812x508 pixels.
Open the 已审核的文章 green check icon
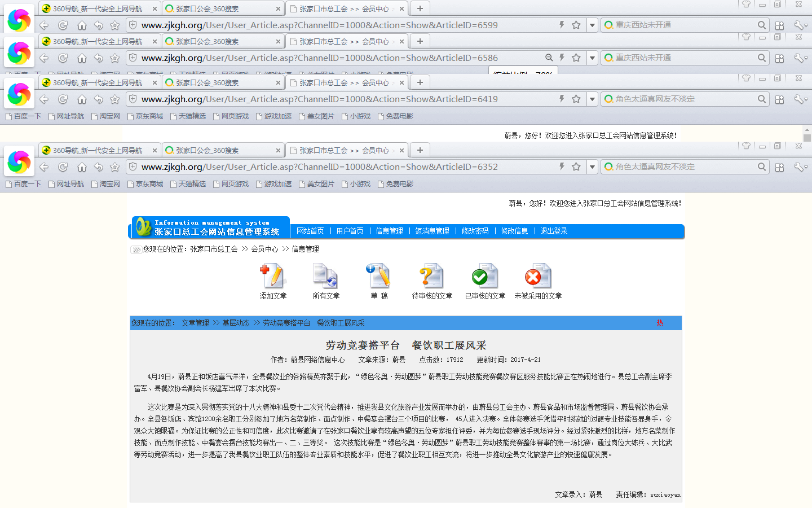[485, 277]
